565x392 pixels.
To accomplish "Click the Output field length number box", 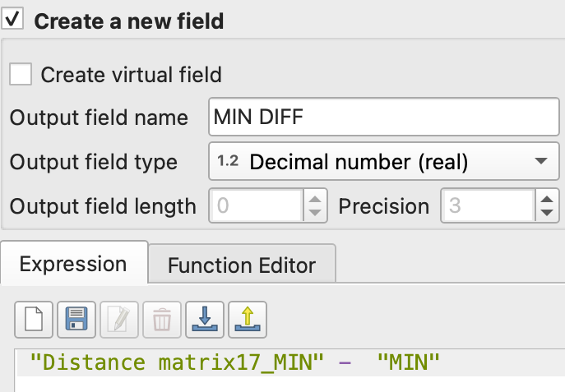I will pyautogui.click(x=256, y=205).
